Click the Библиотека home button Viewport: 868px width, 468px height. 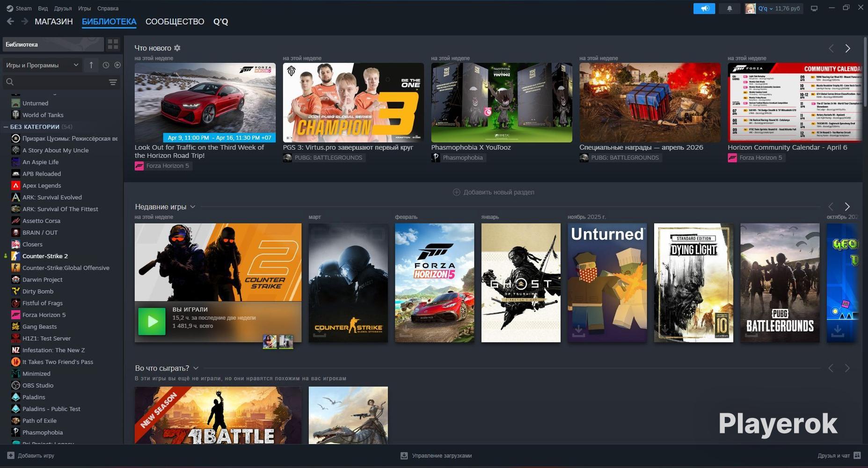pyautogui.click(x=53, y=44)
